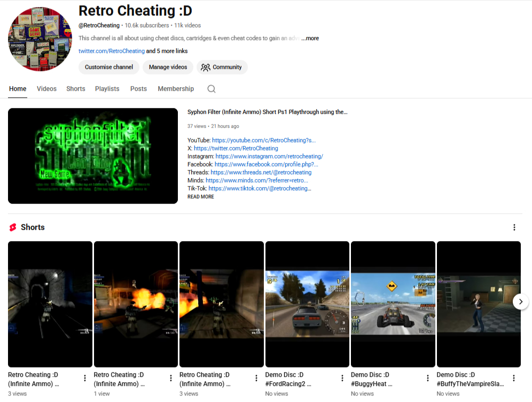Click the 'Demo Disc :D #FordRacing2' title
This screenshot has height=402, width=532.
tap(288, 379)
